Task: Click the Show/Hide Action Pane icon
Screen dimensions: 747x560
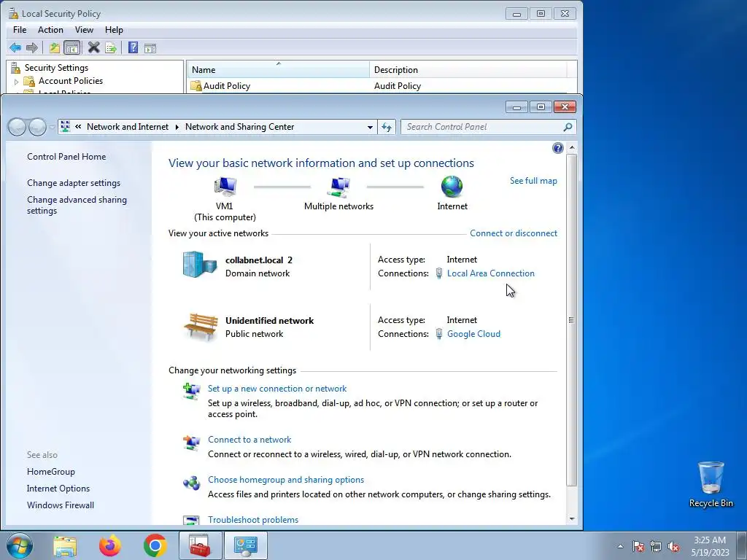Action: click(x=150, y=48)
